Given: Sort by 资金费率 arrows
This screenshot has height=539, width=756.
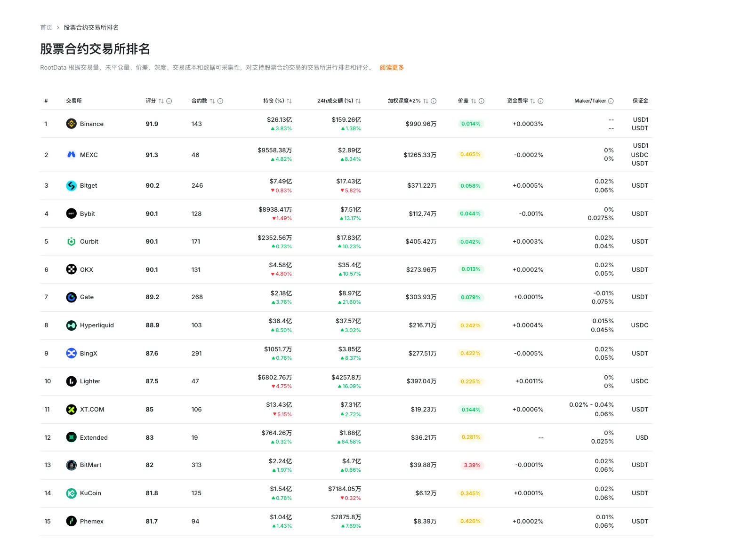Looking at the screenshot, I should point(532,101).
